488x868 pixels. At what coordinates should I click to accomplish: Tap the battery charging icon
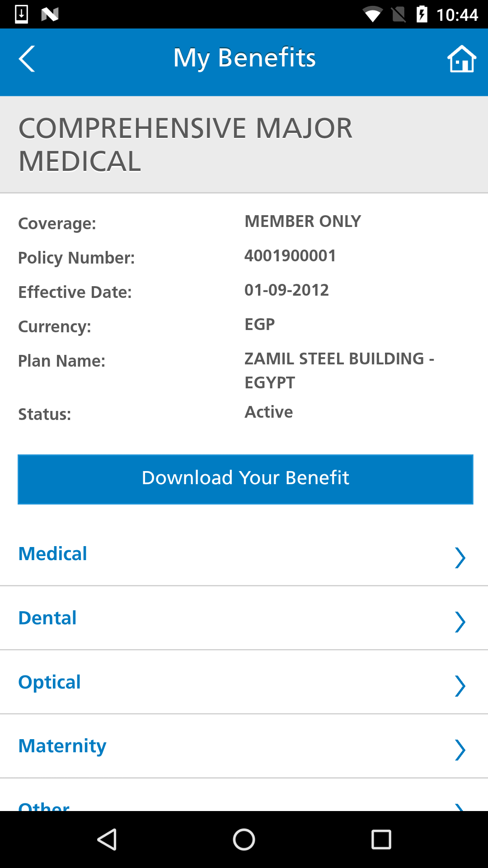point(422,14)
